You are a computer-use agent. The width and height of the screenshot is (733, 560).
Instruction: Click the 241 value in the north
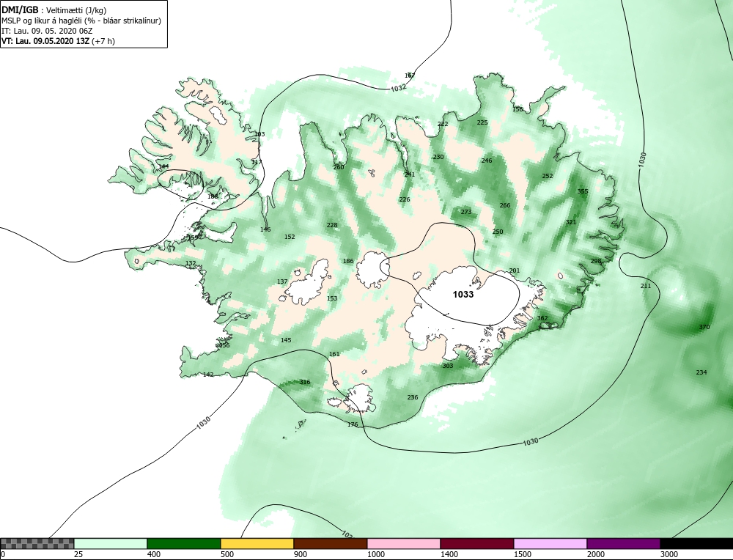tap(410, 174)
